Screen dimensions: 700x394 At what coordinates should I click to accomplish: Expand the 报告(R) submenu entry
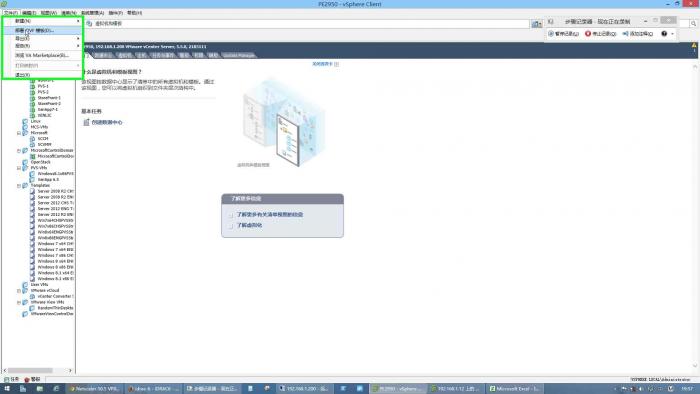click(x=43, y=46)
